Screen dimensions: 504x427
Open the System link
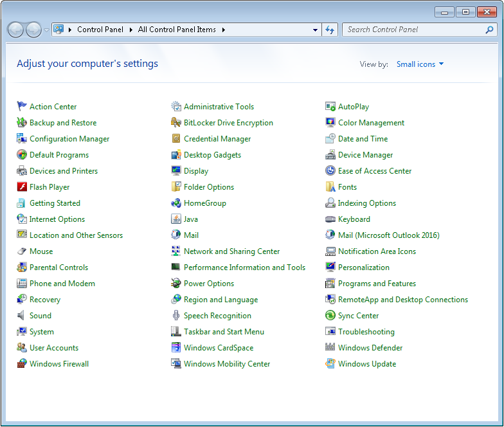[42, 332]
